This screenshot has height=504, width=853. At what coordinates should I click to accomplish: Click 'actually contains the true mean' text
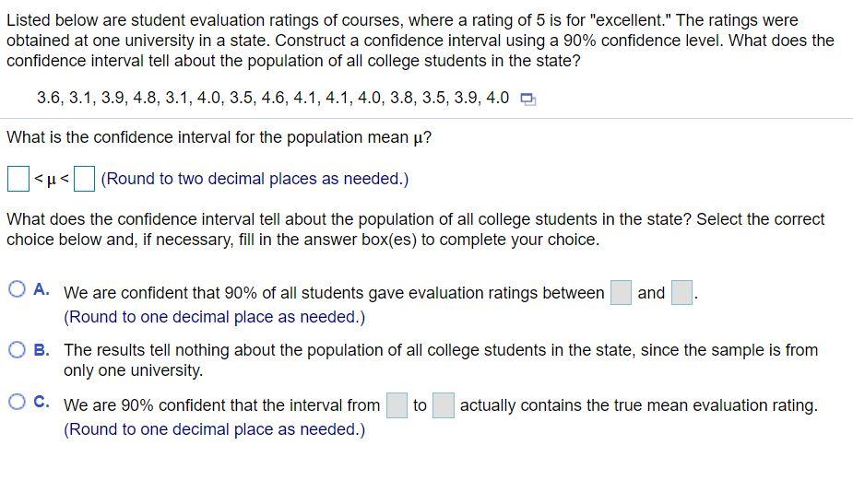[638, 405]
